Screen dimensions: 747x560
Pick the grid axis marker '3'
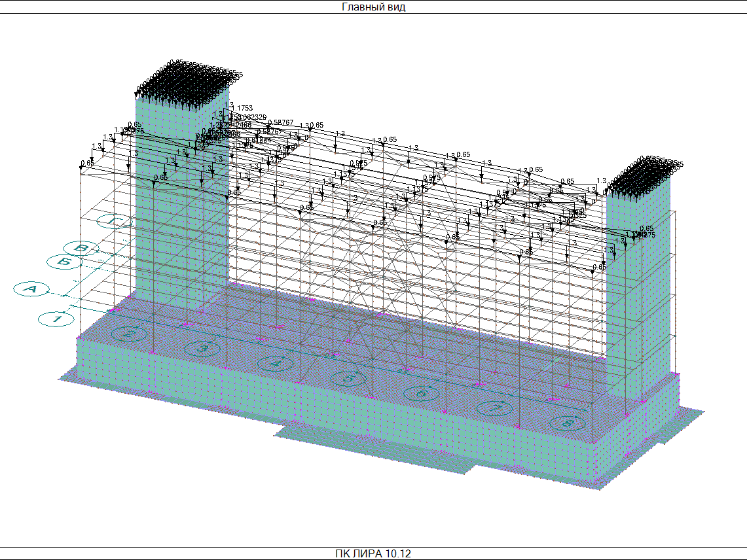tap(202, 349)
